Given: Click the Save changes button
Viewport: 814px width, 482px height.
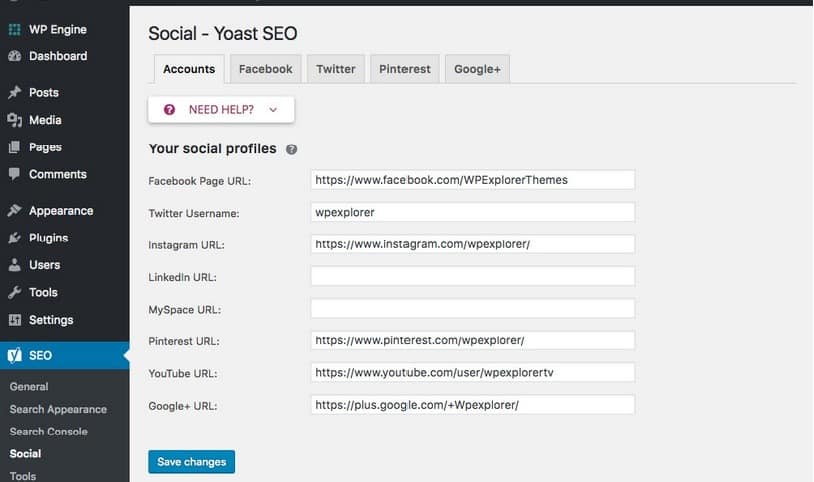Looking at the screenshot, I should click(x=192, y=462).
